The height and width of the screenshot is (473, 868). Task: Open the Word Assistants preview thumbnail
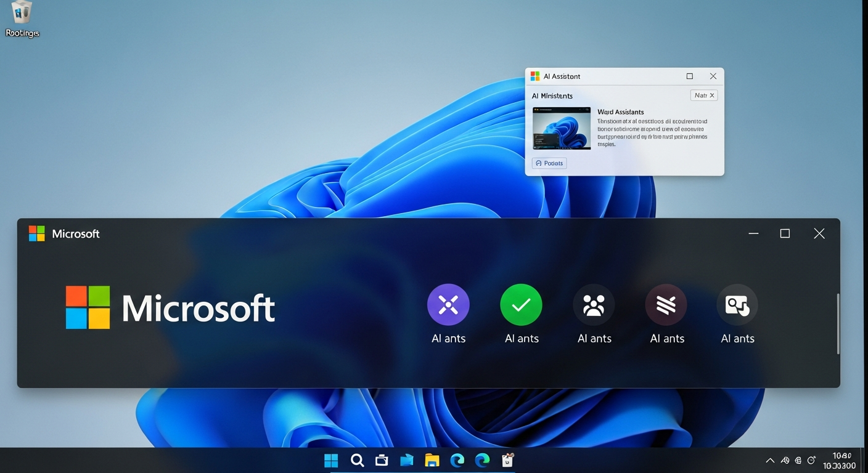click(x=561, y=128)
